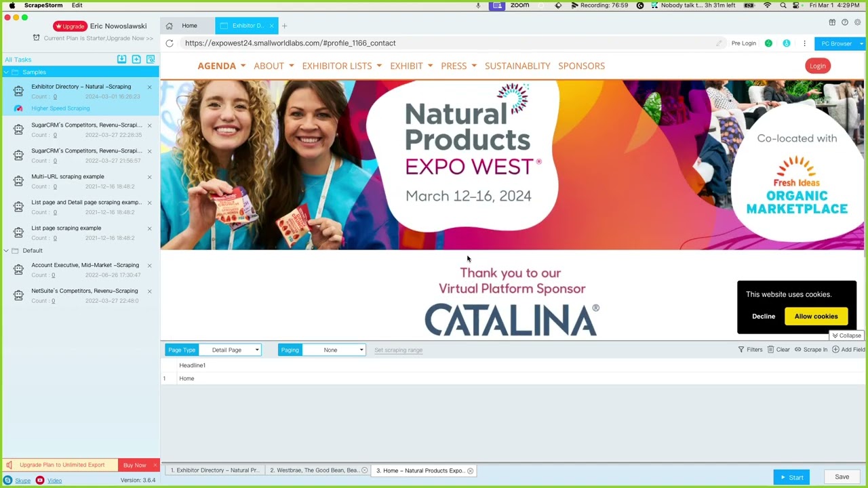
Task: Click the new task icon beside All Tasks
Action: click(136, 60)
